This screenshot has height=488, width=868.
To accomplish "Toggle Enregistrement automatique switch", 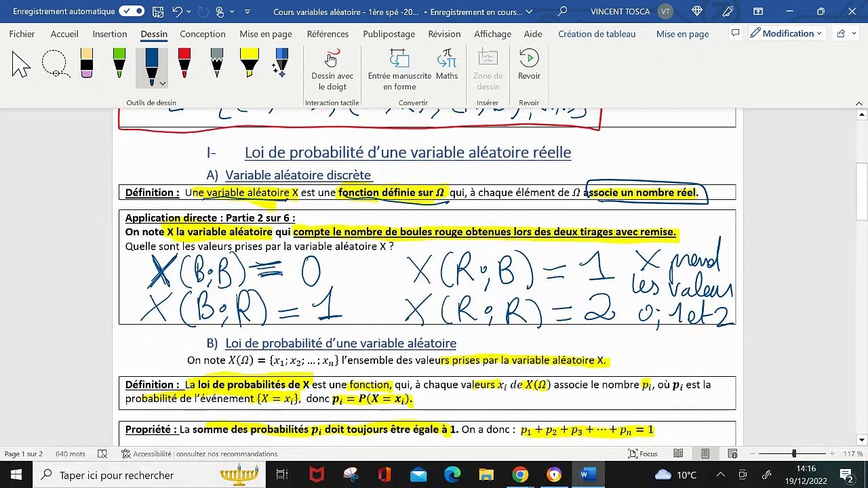I will coord(132,12).
